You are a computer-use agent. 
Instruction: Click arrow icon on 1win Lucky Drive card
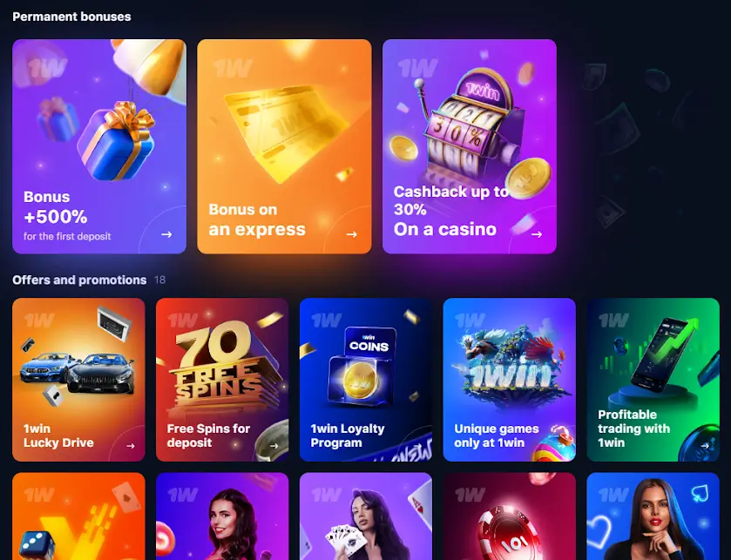[x=131, y=446]
